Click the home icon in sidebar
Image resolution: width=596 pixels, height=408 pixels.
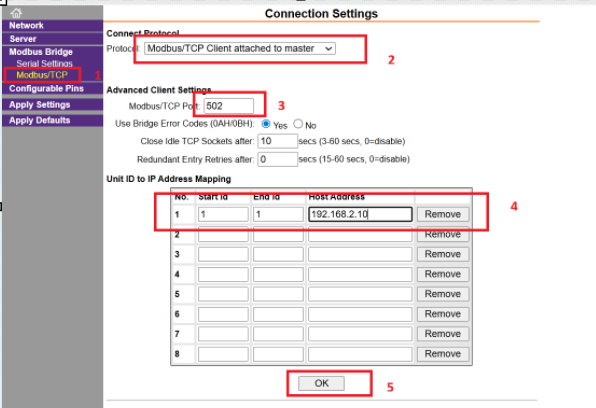tap(16, 13)
